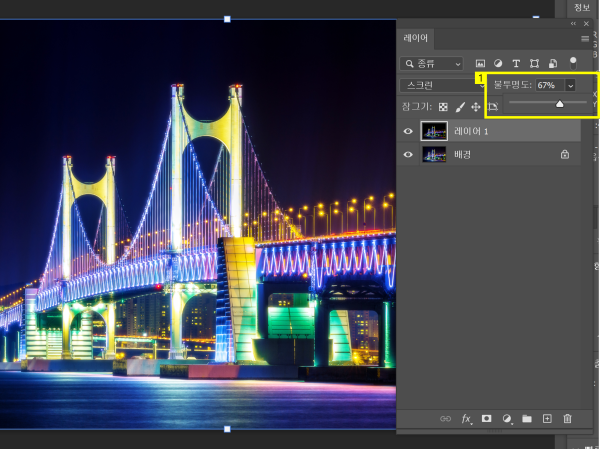Delete layer using the trash icon
This screenshot has width=600, height=449.
tap(567, 419)
